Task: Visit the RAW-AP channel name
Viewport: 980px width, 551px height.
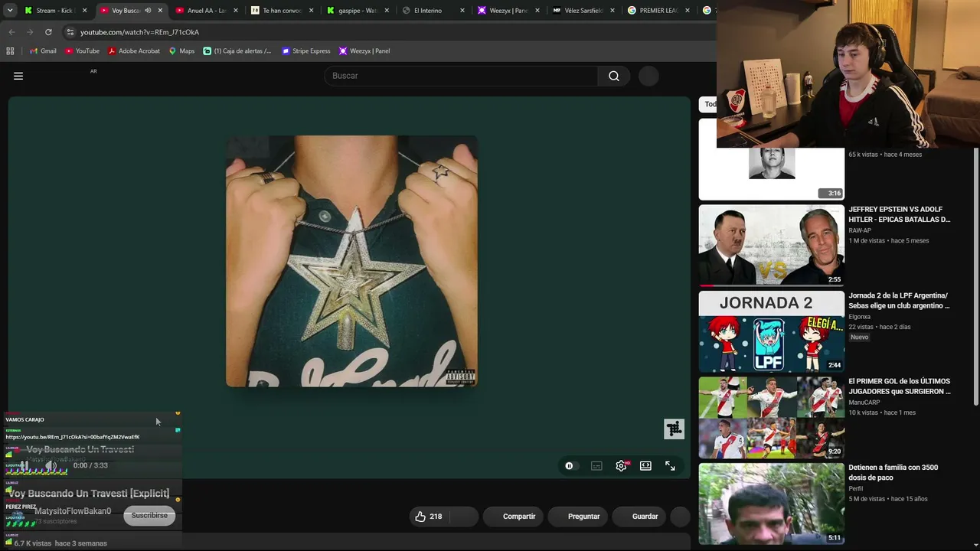Action: tap(860, 230)
